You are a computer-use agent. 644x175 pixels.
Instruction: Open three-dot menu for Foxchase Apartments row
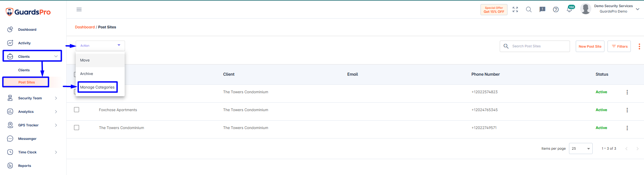(627, 110)
